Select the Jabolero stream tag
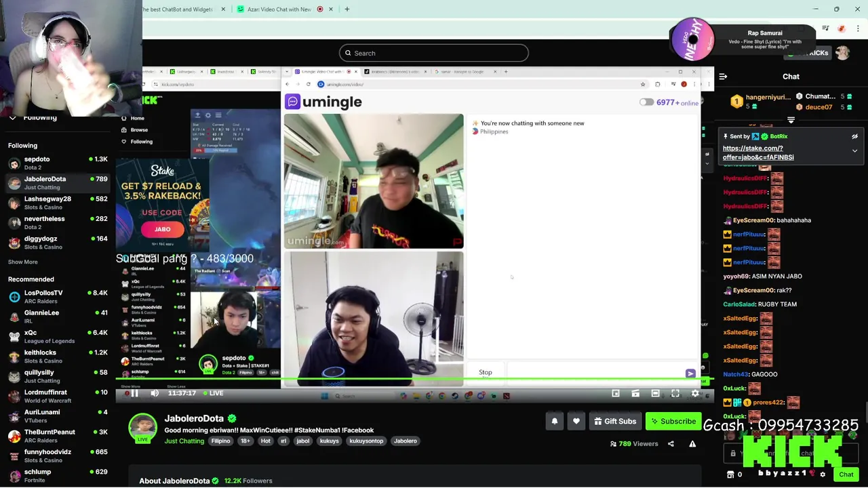The width and height of the screenshot is (868, 488). (x=406, y=441)
